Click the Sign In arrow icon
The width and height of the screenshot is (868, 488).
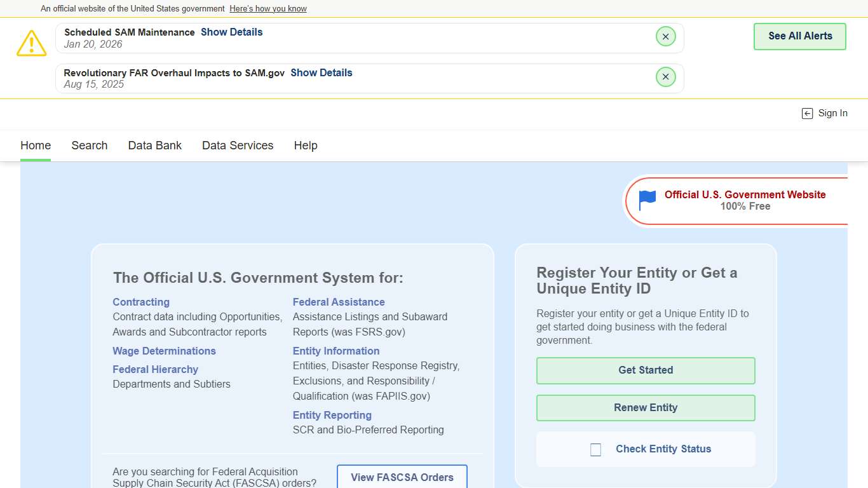(807, 113)
